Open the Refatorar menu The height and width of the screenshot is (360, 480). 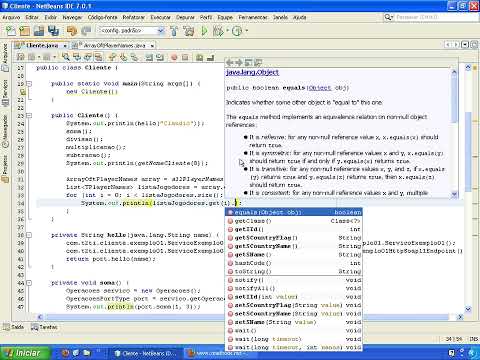tap(133, 17)
